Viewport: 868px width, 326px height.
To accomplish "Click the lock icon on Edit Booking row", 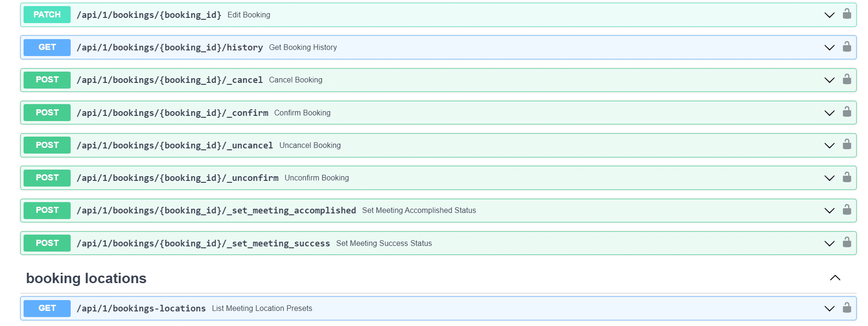I will 847,14.
